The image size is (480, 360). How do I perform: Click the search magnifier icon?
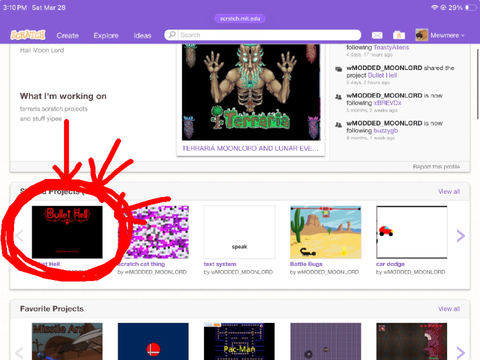(x=172, y=35)
